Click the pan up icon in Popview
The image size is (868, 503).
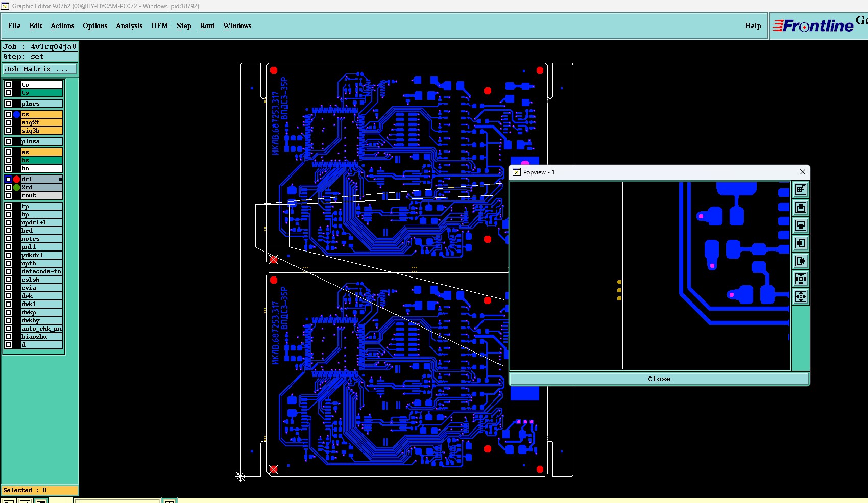pyautogui.click(x=801, y=208)
